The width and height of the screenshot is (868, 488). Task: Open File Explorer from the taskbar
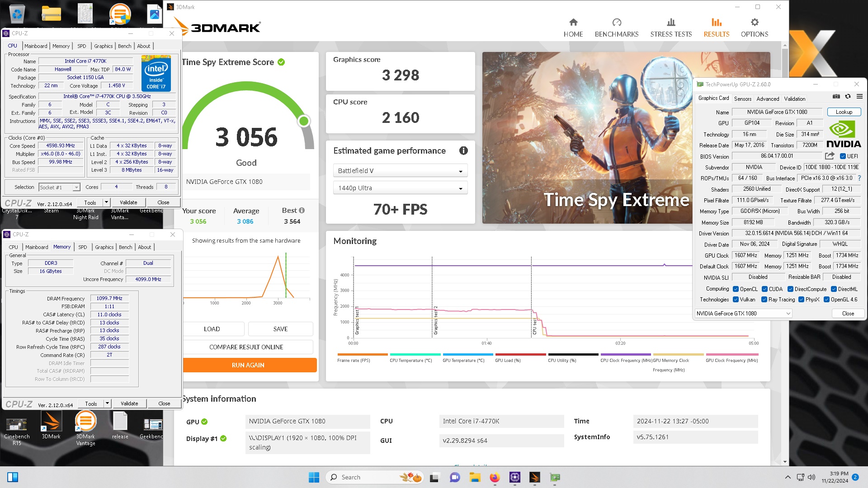click(x=475, y=477)
